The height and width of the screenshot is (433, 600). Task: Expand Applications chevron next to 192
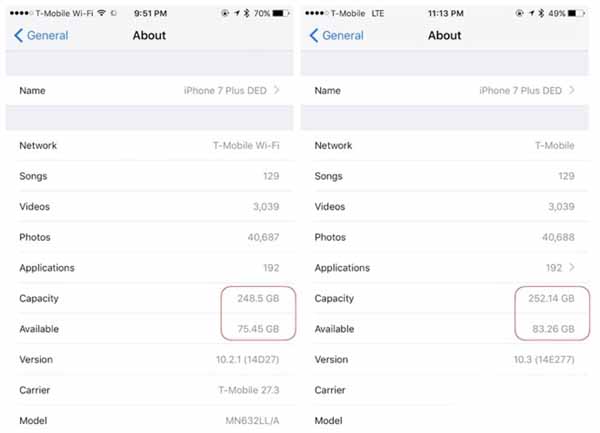(572, 268)
